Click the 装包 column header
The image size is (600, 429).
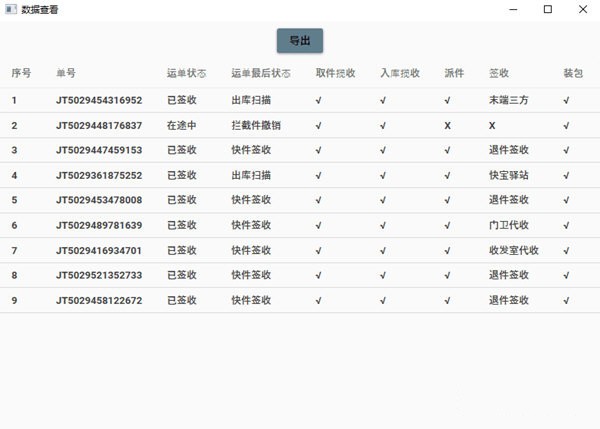[573, 73]
